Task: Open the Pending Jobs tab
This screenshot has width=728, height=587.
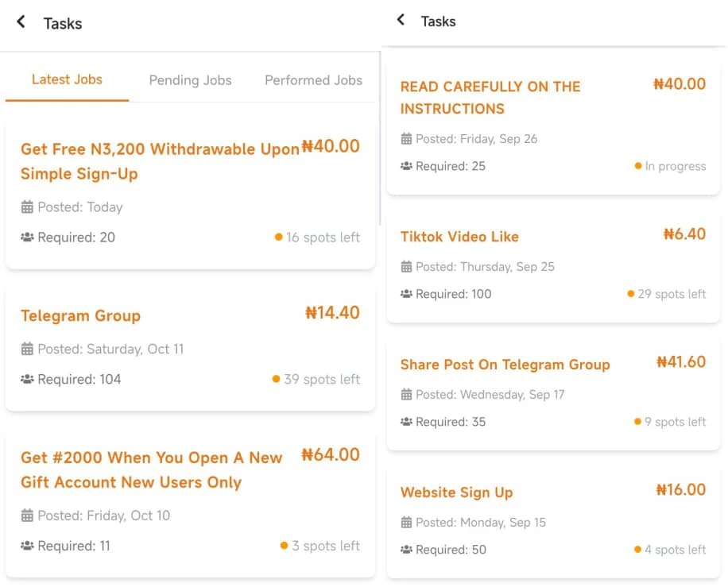Action: [x=190, y=80]
